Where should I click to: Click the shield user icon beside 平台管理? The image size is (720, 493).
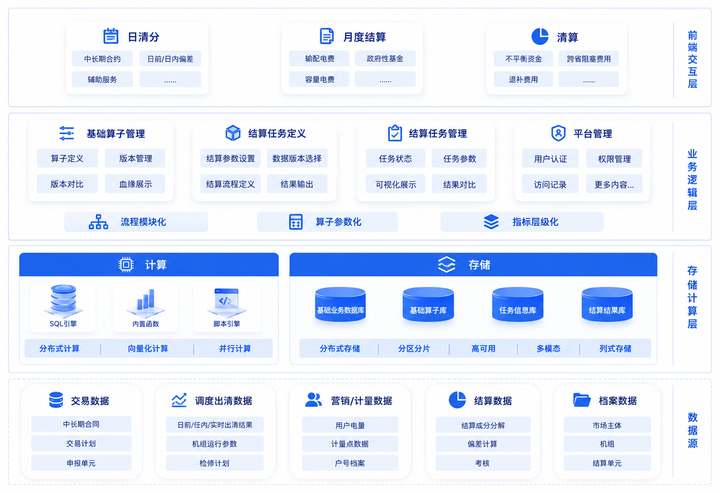558,133
